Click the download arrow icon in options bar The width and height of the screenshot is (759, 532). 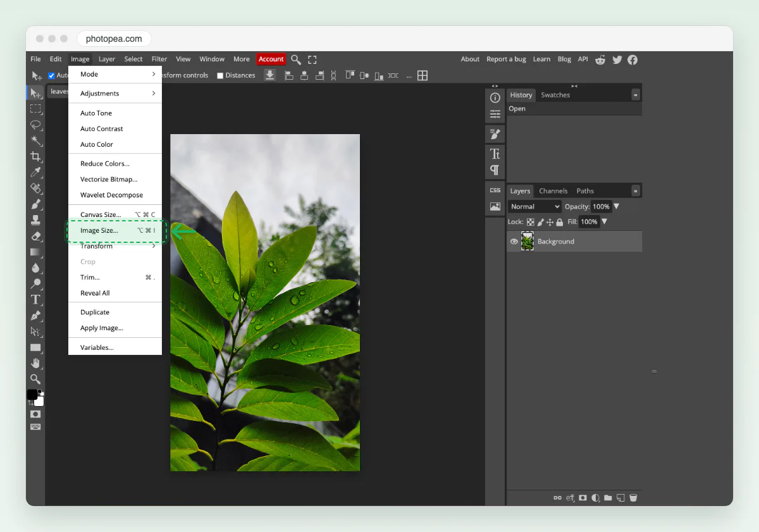(270, 75)
